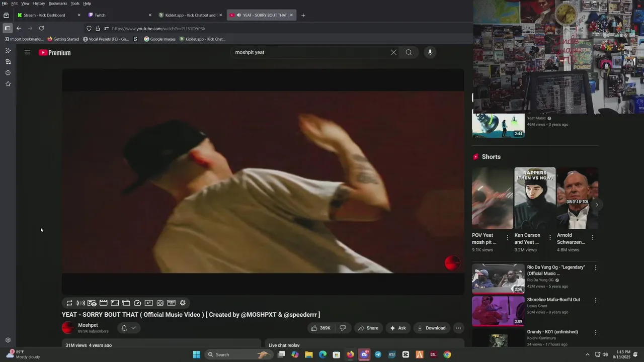Open Discord from the taskbar
The width and height of the screenshot is (644, 362).
click(x=364, y=354)
